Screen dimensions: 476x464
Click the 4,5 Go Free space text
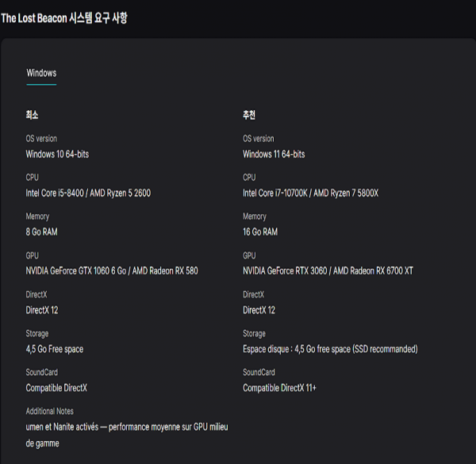click(55, 349)
